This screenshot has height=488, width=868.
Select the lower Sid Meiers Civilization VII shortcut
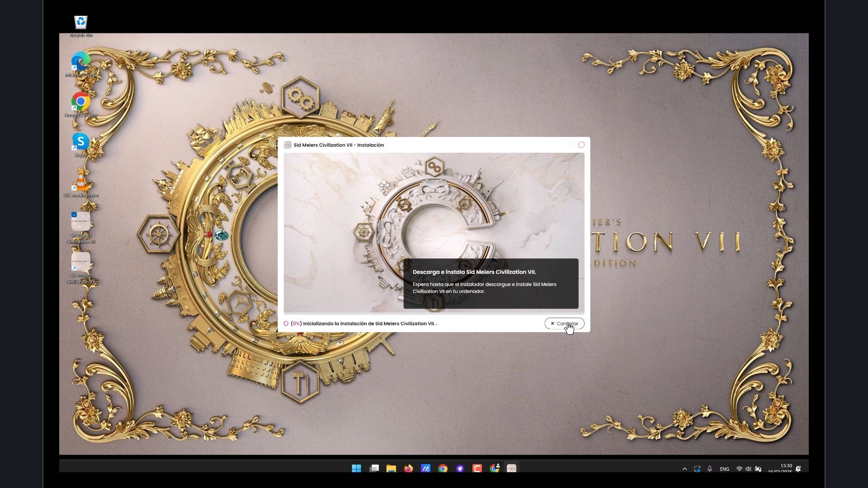[x=81, y=268]
